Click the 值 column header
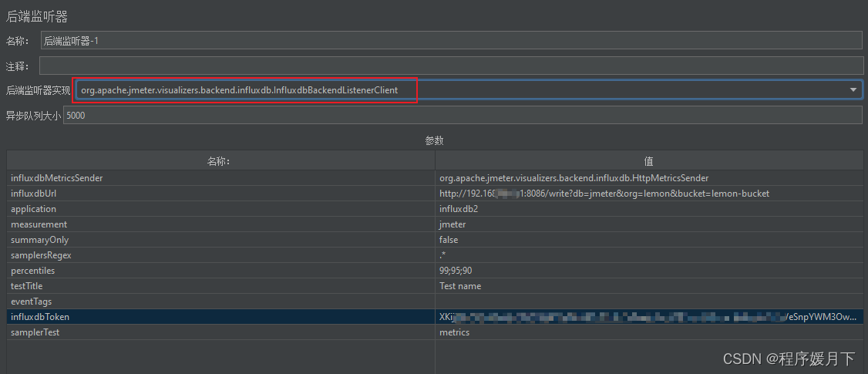The image size is (868, 374). coord(649,161)
